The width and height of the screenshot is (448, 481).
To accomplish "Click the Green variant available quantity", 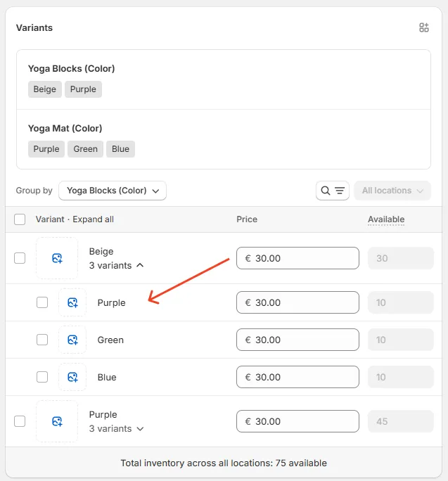I will 401,340.
